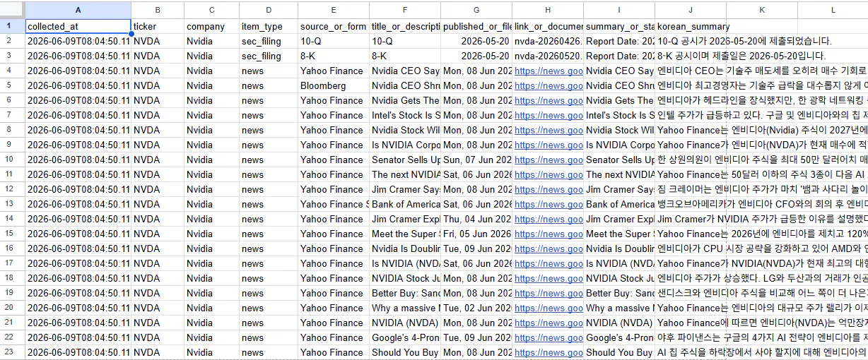Image resolution: width=868 pixels, height=360 pixels.
Task: Click the Sun, 07 Jun date cell
Action: coord(476,160)
